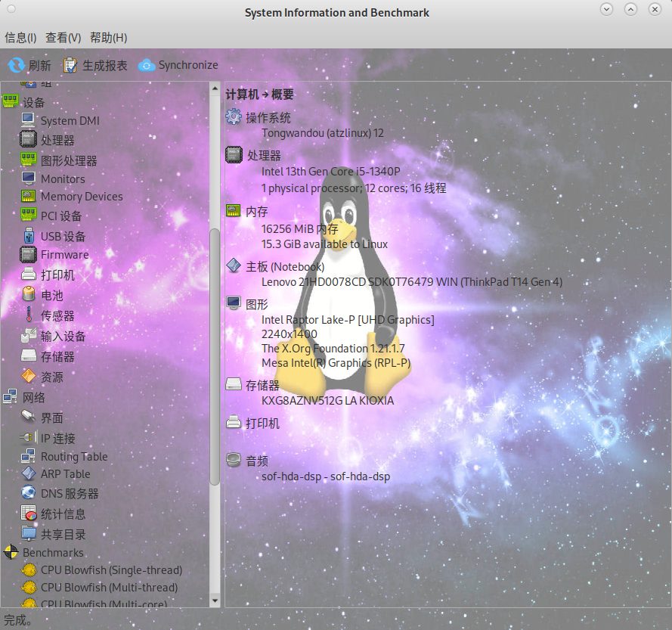The width and height of the screenshot is (672, 630).
Task: Select the 界面 network plug icon
Action: click(28, 415)
